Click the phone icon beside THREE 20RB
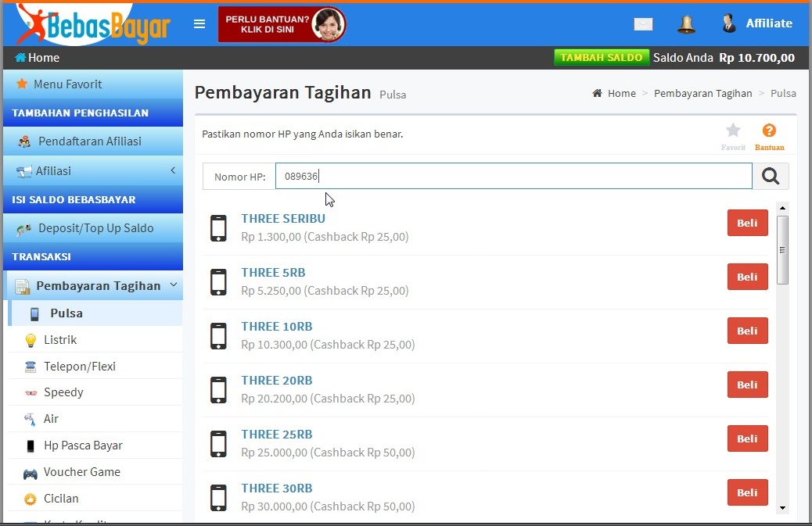Viewport: 812px width, 526px height. (218, 389)
